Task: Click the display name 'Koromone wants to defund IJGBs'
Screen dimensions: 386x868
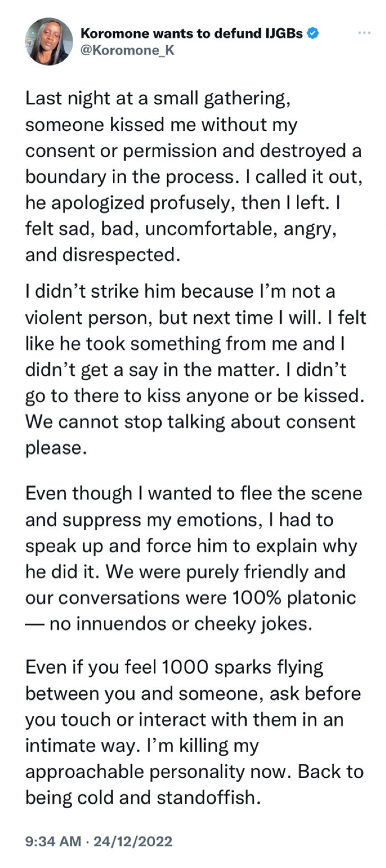Action: pos(191,33)
